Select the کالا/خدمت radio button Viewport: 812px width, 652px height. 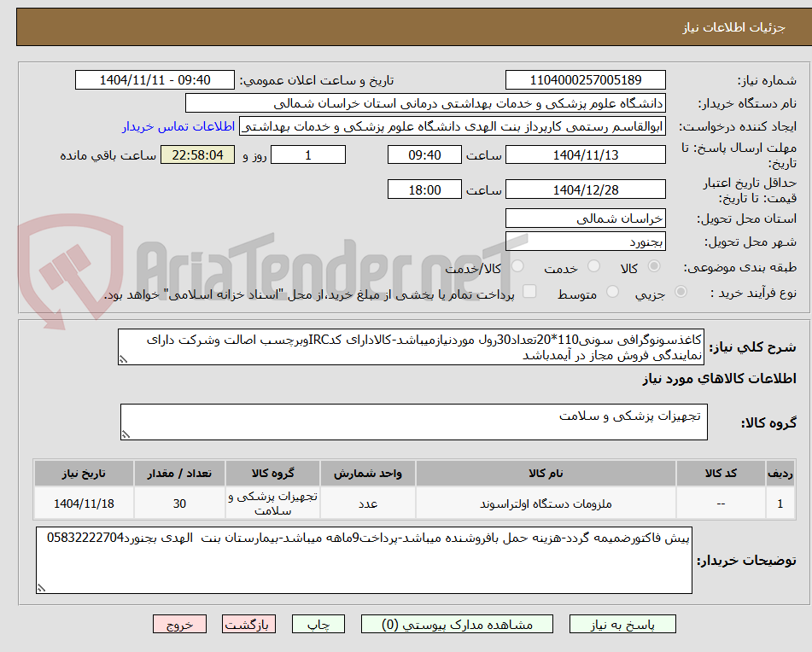(517, 266)
